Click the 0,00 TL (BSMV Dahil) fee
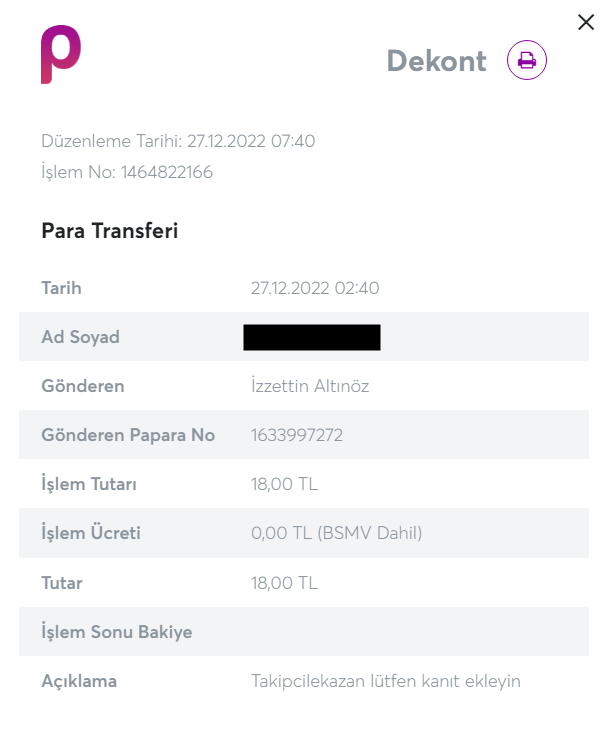606x736 pixels. point(337,533)
